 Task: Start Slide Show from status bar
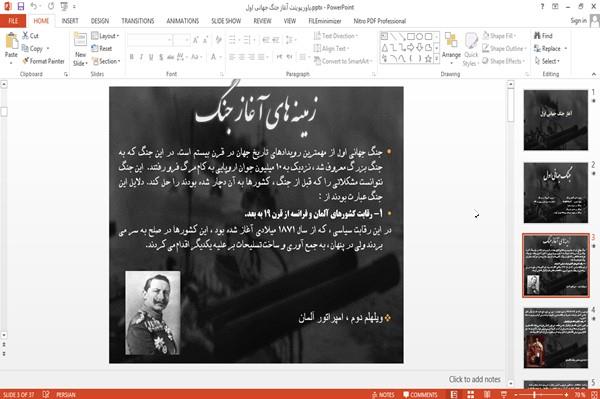click(x=504, y=394)
